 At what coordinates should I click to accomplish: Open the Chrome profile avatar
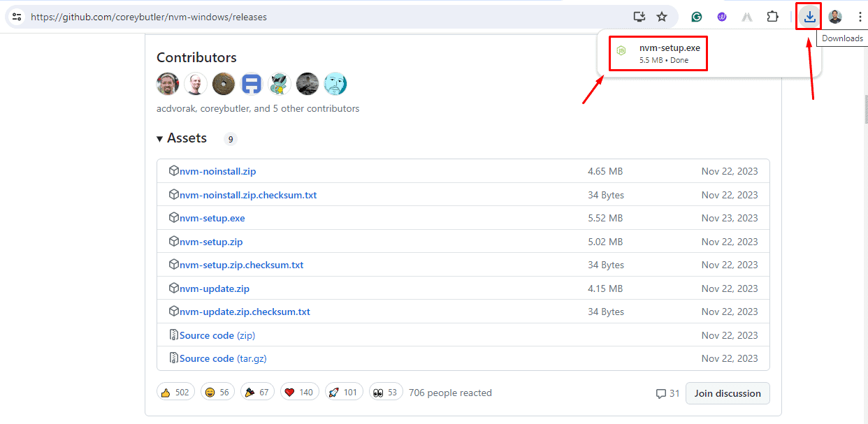click(835, 17)
